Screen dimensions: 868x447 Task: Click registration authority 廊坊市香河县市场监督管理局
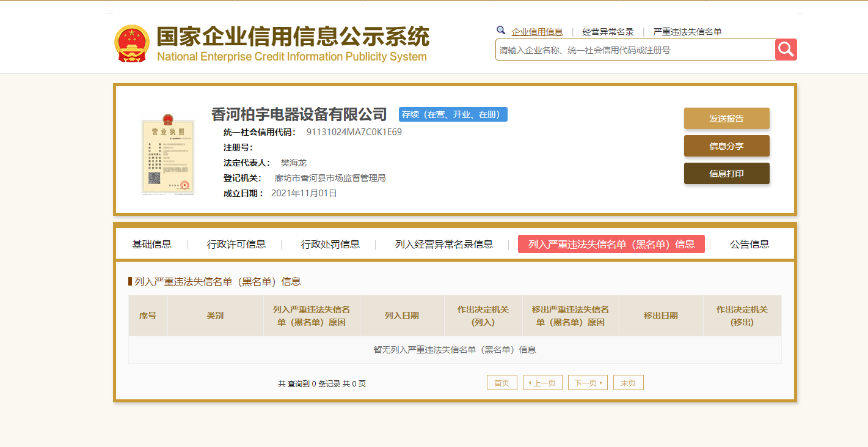tap(330, 178)
